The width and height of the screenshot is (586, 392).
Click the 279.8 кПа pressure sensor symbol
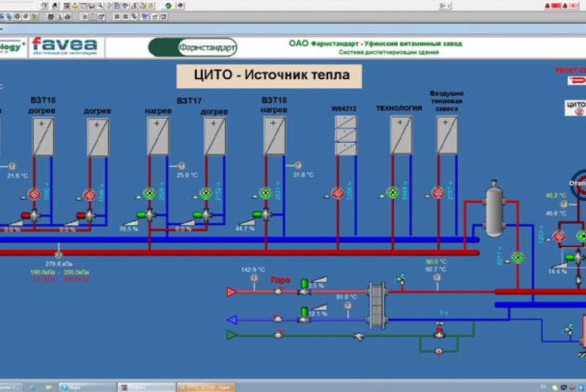59,254
